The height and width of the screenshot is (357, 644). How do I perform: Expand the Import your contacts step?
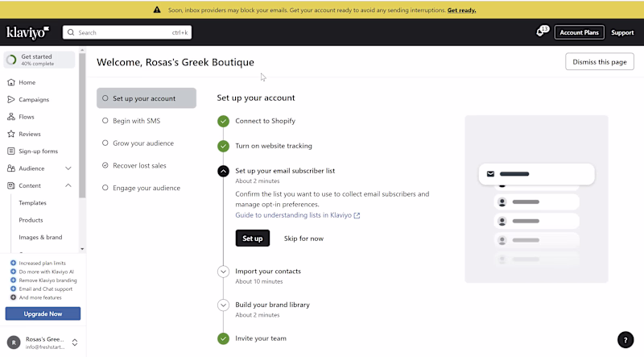[x=223, y=272]
